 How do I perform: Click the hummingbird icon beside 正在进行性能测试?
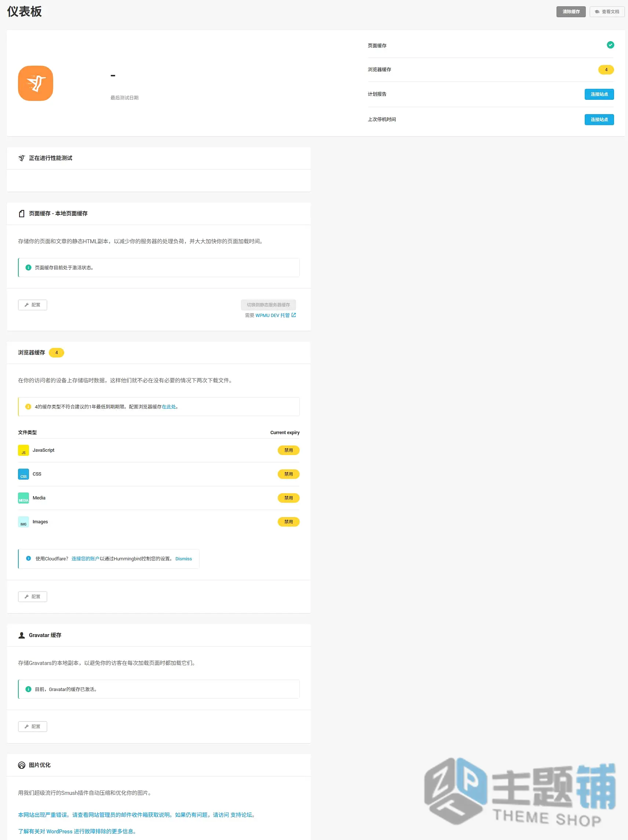22,158
